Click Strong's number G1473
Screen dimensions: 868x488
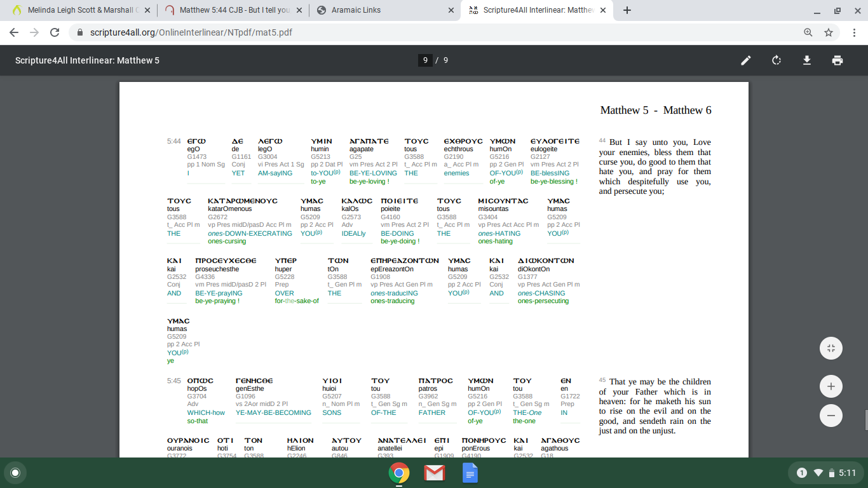(197, 156)
